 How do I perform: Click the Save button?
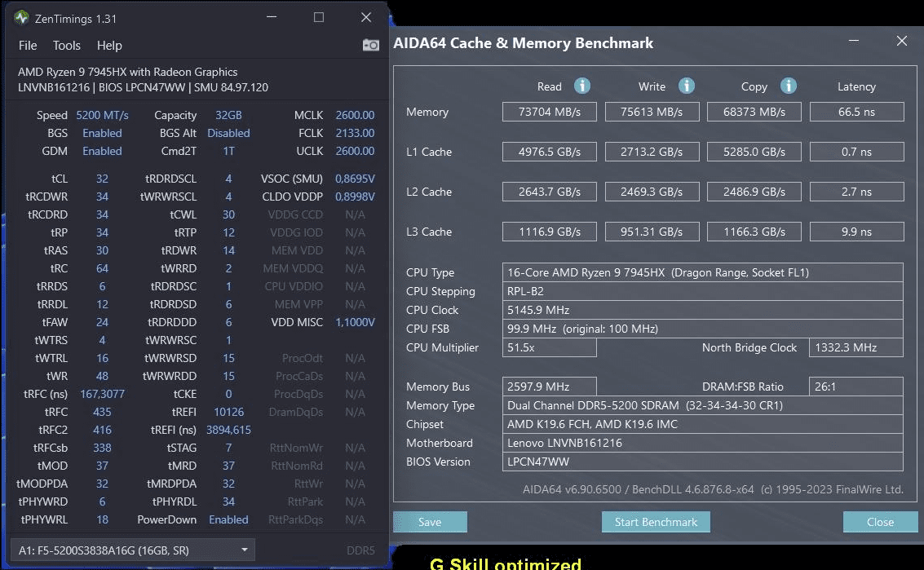click(430, 522)
